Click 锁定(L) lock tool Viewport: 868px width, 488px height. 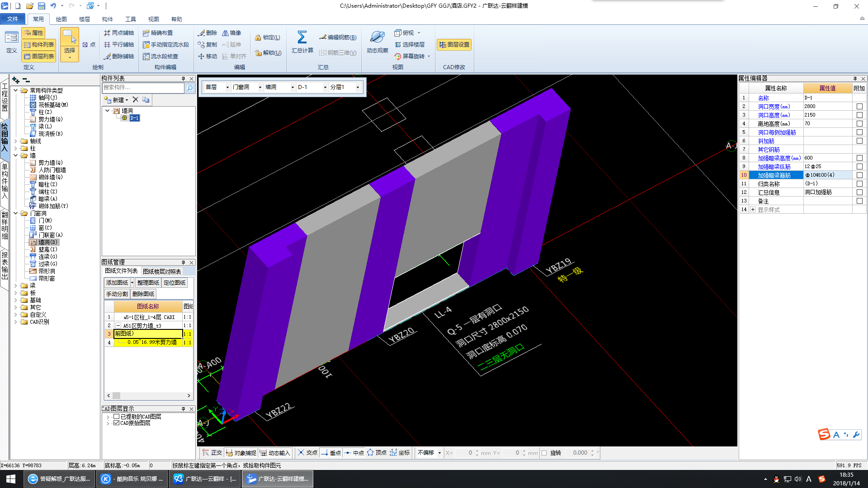point(268,38)
